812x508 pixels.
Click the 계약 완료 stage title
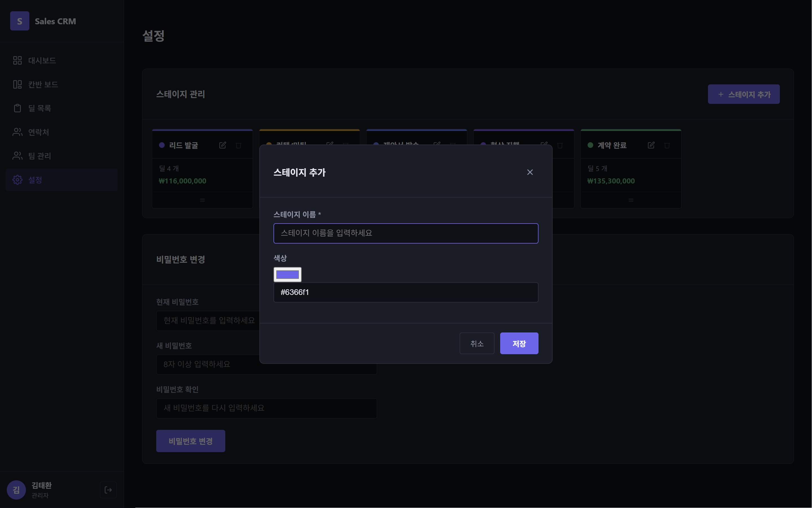[x=612, y=145]
